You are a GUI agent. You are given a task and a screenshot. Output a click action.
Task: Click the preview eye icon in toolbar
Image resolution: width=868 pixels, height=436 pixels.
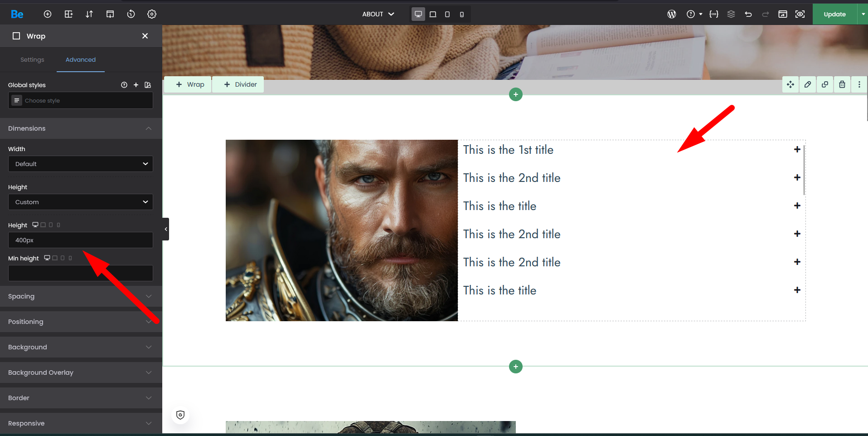tap(800, 14)
